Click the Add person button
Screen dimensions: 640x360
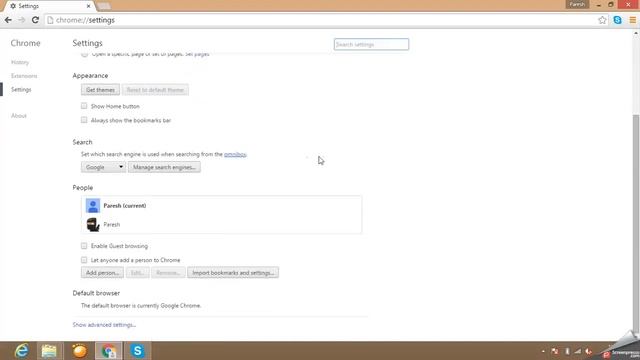[x=102, y=273]
